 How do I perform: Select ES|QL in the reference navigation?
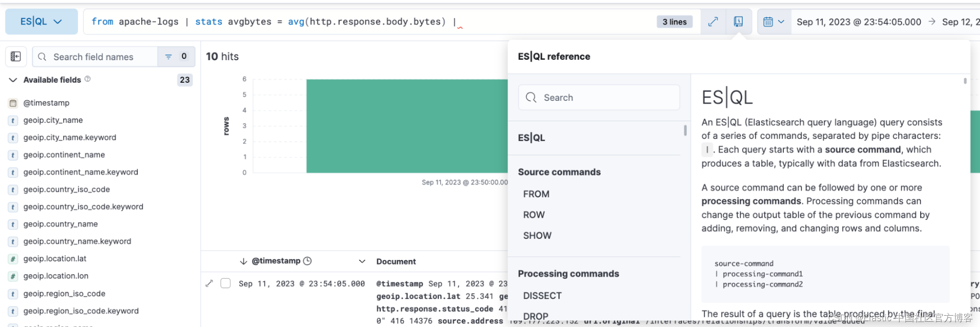click(531, 138)
